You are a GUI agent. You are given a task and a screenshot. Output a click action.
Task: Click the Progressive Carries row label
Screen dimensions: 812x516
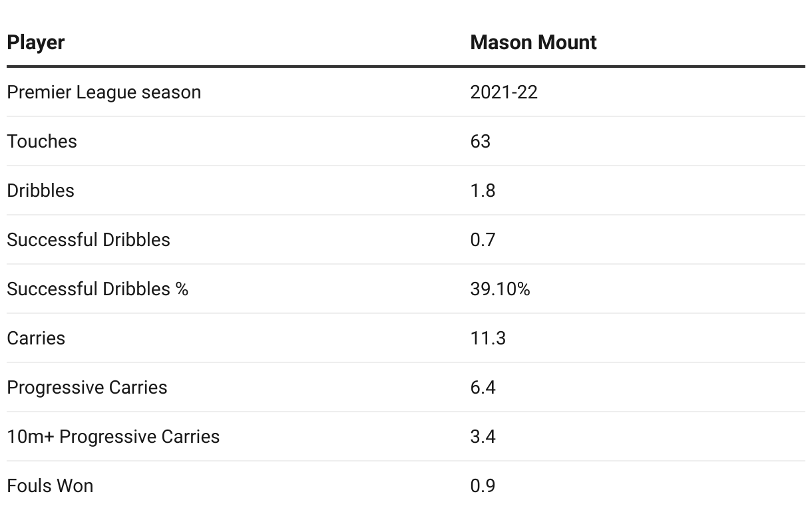[87, 387]
